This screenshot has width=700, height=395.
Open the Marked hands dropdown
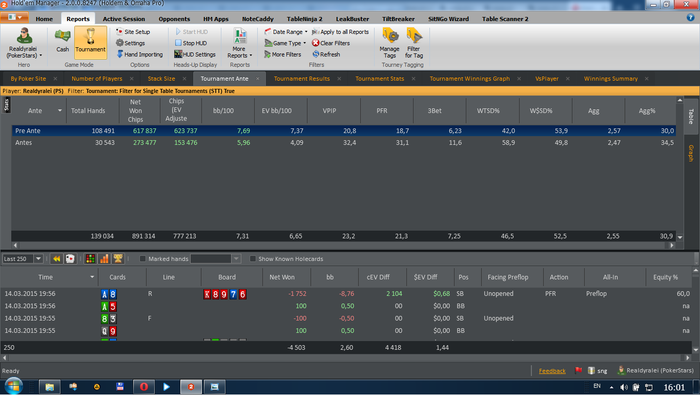pos(237,259)
